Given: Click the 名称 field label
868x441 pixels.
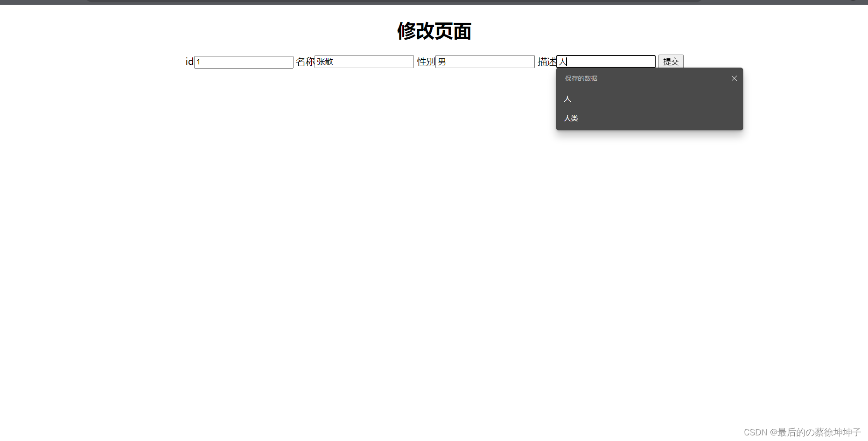Looking at the screenshot, I should click(305, 62).
